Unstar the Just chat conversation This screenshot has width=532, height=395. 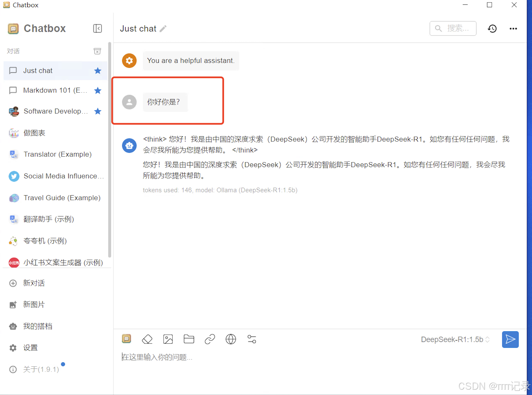click(x=98, y=71)
